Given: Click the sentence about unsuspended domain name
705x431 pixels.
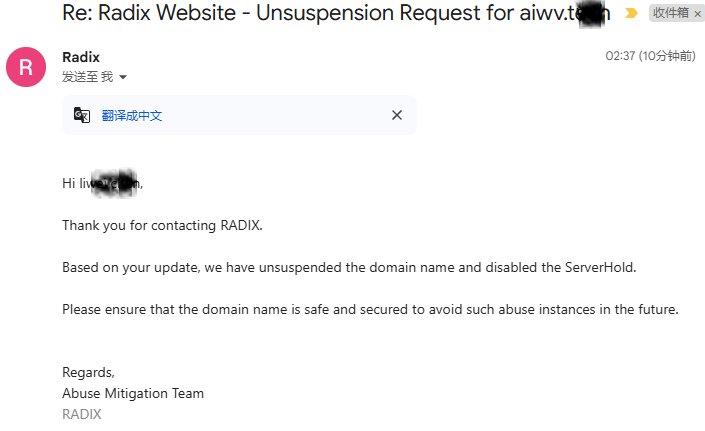Looking at the screenshot, I should click(349, 267).
